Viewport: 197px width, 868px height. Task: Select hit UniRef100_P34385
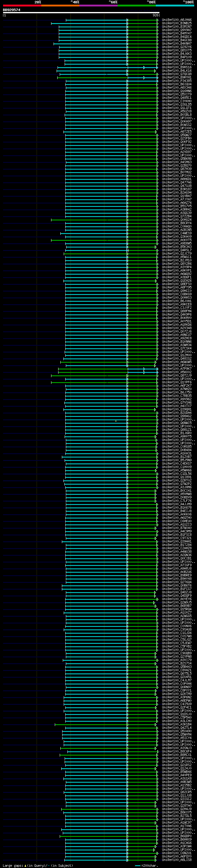click(177, 81)
